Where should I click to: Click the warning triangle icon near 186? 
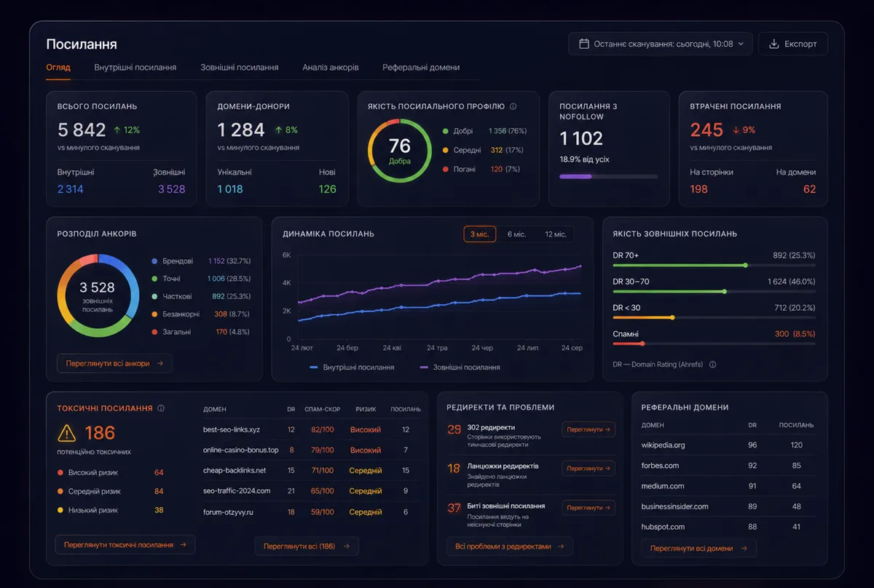click(x=66, y=433)
